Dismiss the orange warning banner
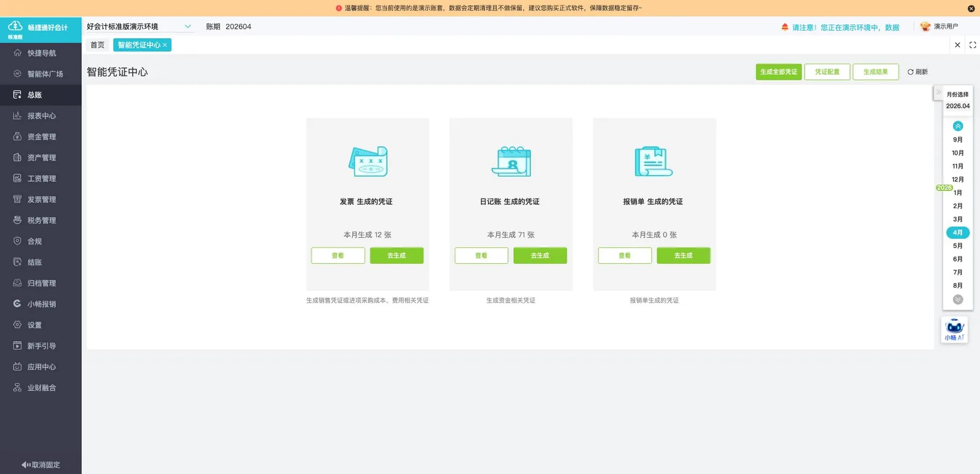 [x=971, y=9]
